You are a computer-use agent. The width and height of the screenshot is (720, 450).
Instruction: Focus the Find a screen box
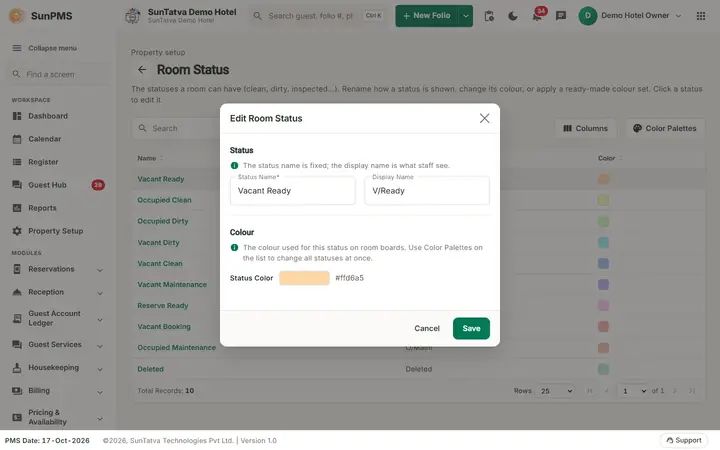[x=57, y=74]
